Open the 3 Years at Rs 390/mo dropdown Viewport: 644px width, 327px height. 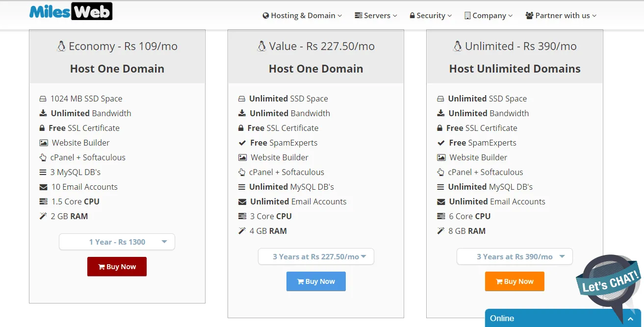pos(514,256)
